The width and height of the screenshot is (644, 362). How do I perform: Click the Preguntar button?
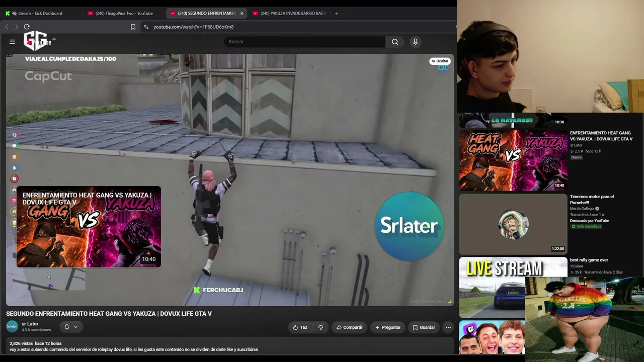[x=388, y=327]
